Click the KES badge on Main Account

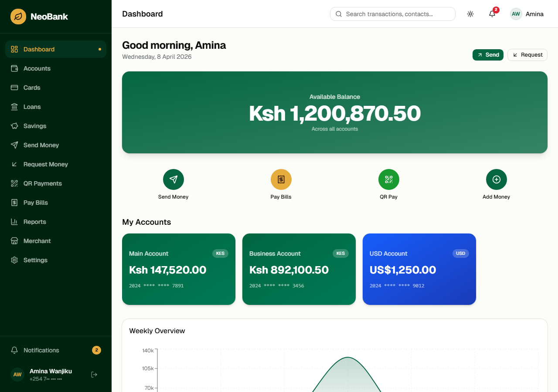point(220,253)
